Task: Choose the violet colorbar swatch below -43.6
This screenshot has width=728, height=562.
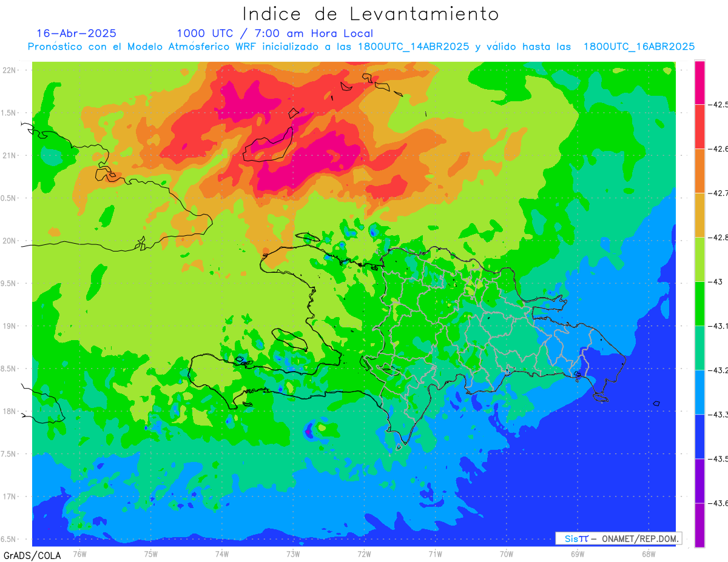Action: coord(699,525)
